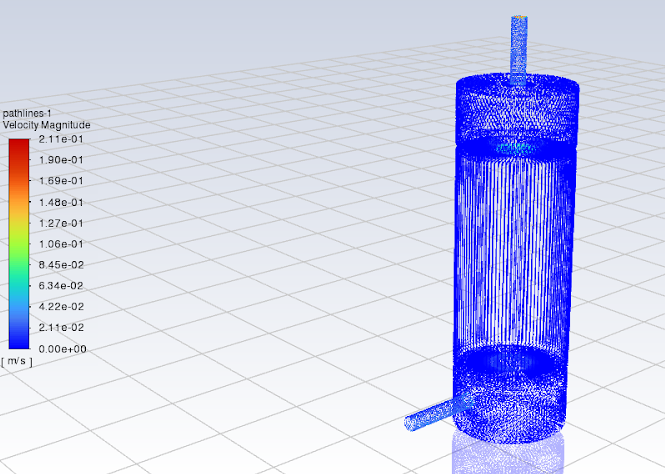Click the pathlines-1 legend title
Screen dimensions: 665x474
(x=27, y=113)
